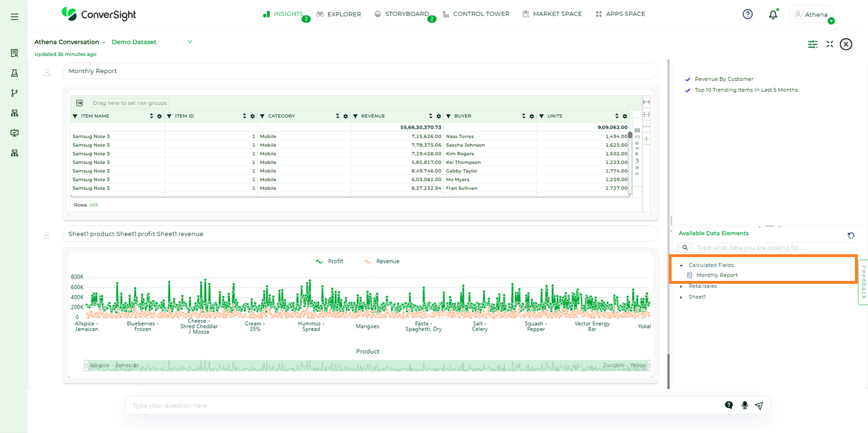This screenshot has width=868, height=433.
Task: Expand the Retailsales tree node
Action: (681, 286)
